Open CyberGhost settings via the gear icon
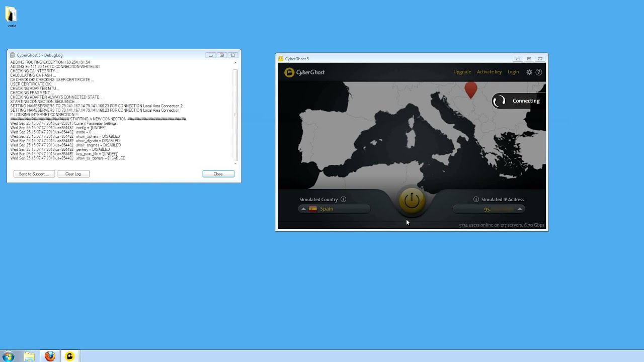The image size is (644, 362). pyautogui.click(x=529, y=72)
